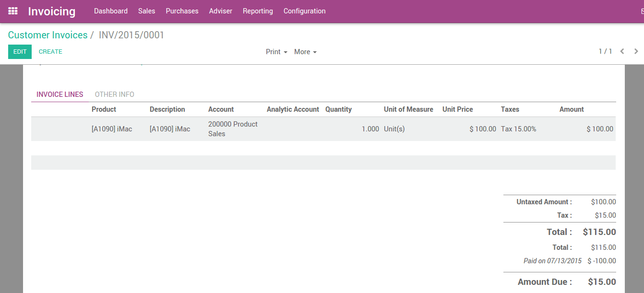Open the Adviser menu

click(220, 11)
